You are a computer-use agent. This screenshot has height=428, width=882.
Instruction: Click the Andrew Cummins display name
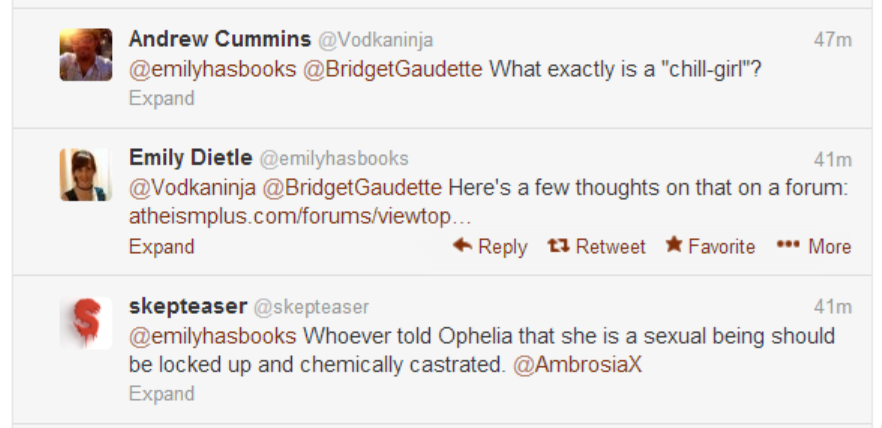[220, 39]
